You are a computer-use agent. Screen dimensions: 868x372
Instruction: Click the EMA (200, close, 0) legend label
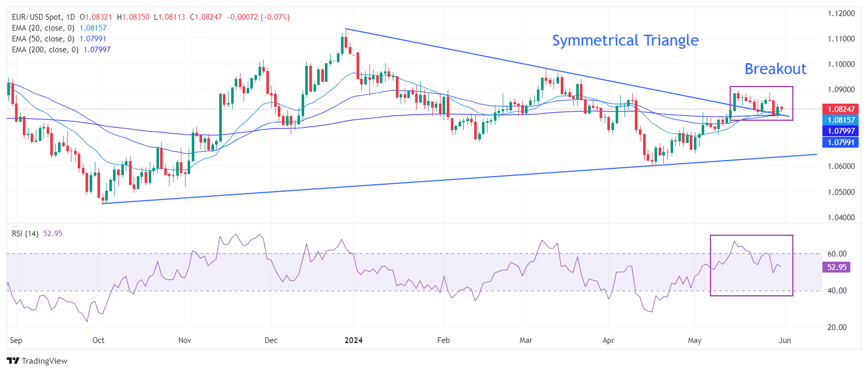[45, 50]
